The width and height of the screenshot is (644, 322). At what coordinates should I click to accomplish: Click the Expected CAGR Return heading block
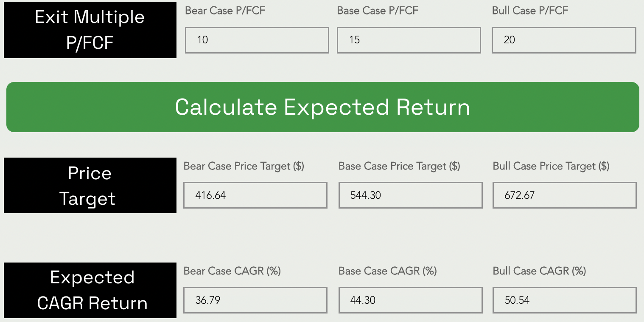point(90,290)
